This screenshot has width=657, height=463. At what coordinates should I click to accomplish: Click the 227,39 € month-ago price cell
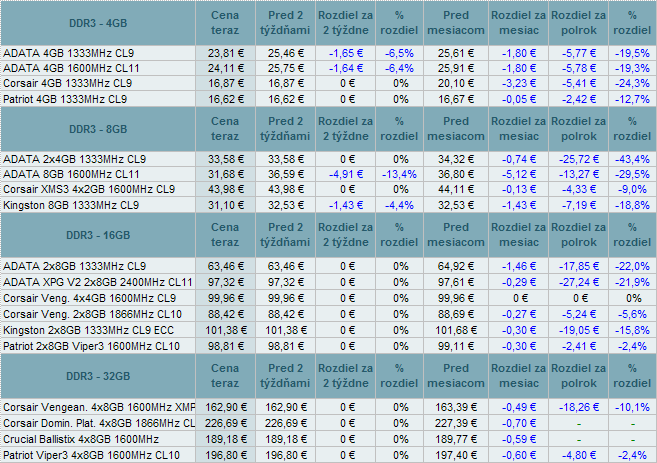(456, 423)
